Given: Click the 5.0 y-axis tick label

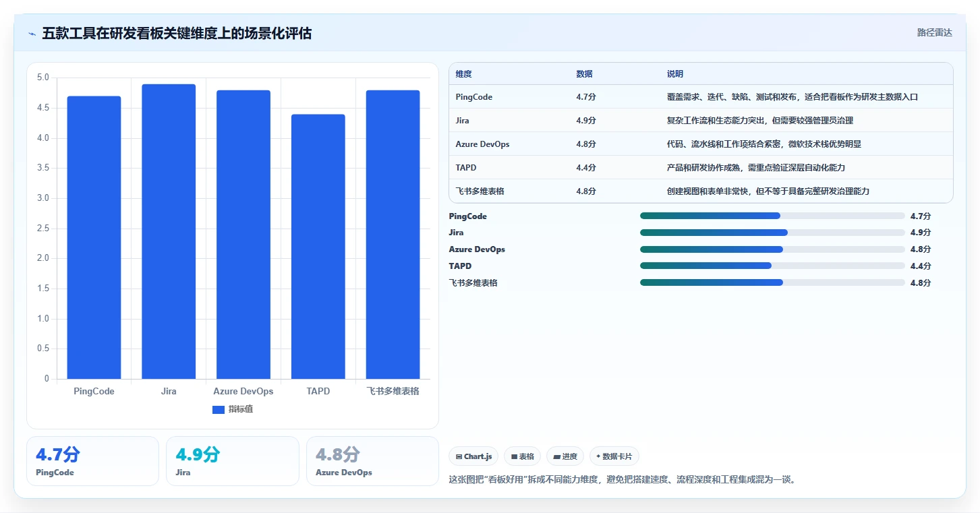Looking at the screenshot, I should (43, 78).
